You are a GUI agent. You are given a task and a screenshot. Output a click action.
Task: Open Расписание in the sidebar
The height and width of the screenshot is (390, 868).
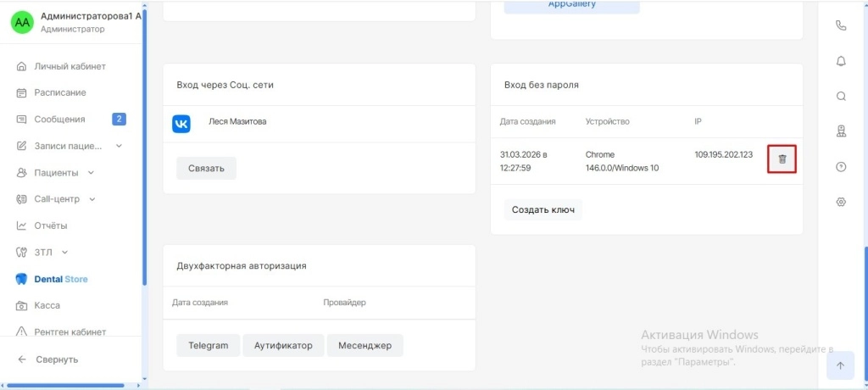(59, 92)
